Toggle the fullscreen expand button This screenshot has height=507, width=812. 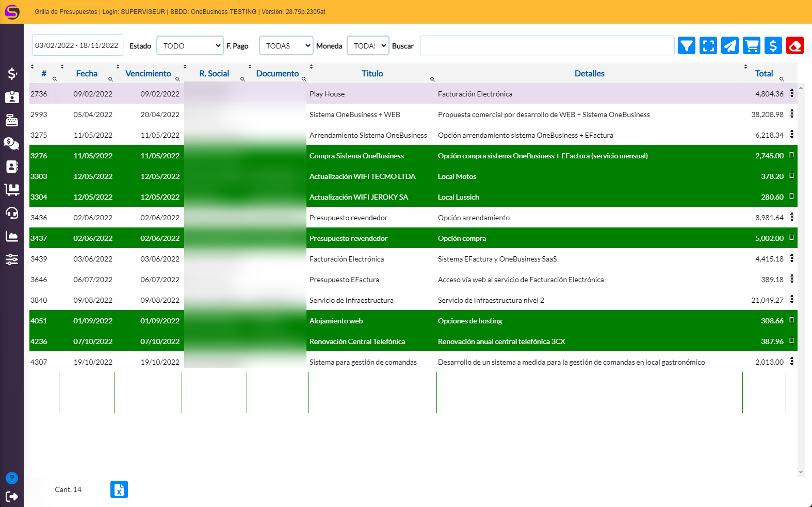coord(708,46)
